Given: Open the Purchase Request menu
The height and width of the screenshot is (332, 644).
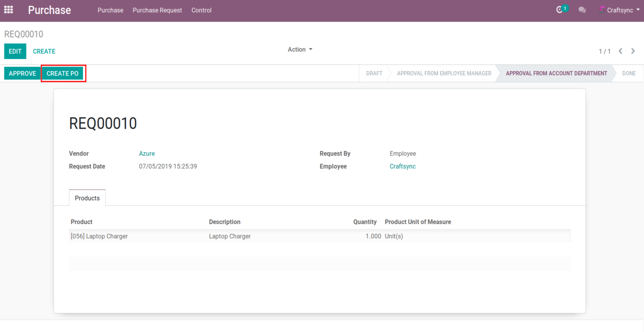Looking at the screenshot, I should tap(157, 10).
